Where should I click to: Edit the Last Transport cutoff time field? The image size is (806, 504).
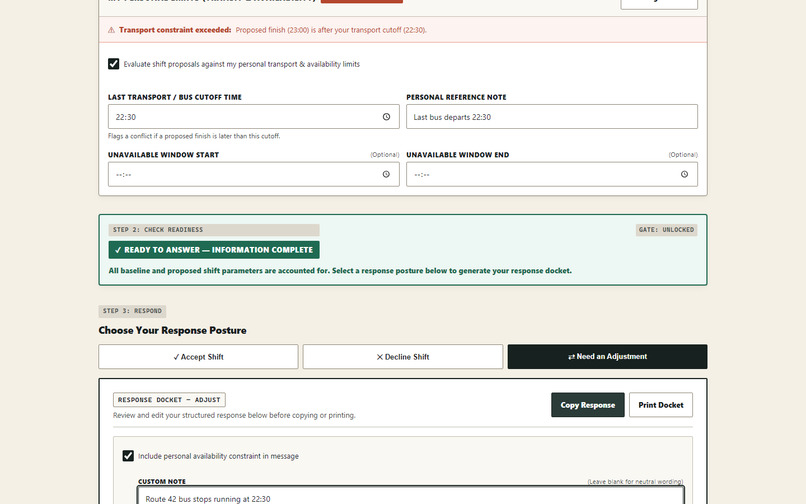(253, 117)
